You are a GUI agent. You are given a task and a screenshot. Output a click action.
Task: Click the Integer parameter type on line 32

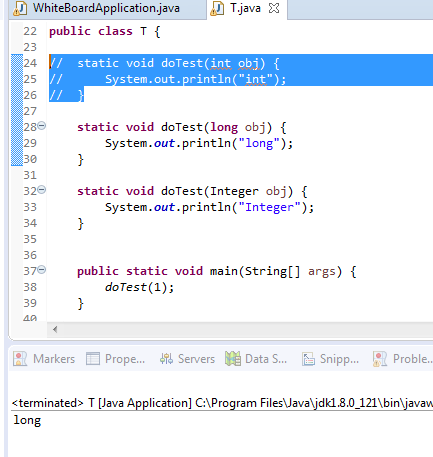[234, 191]
